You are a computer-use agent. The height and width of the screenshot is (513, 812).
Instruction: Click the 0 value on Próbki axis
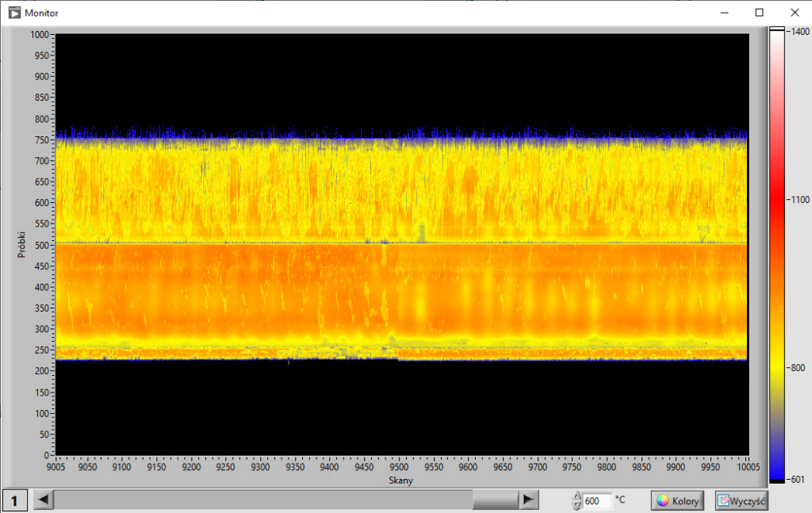point(46,456)
